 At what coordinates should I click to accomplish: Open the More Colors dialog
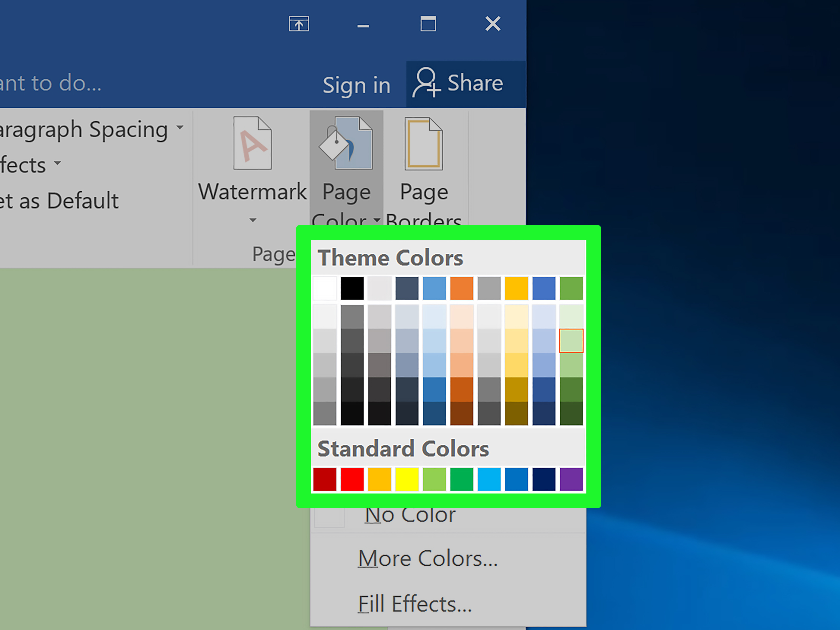tap(428, 559)
